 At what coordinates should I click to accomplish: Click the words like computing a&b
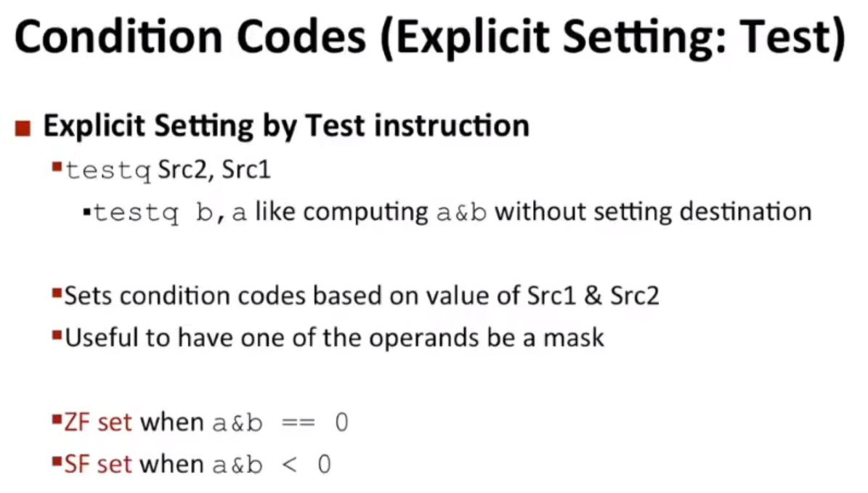371,212
